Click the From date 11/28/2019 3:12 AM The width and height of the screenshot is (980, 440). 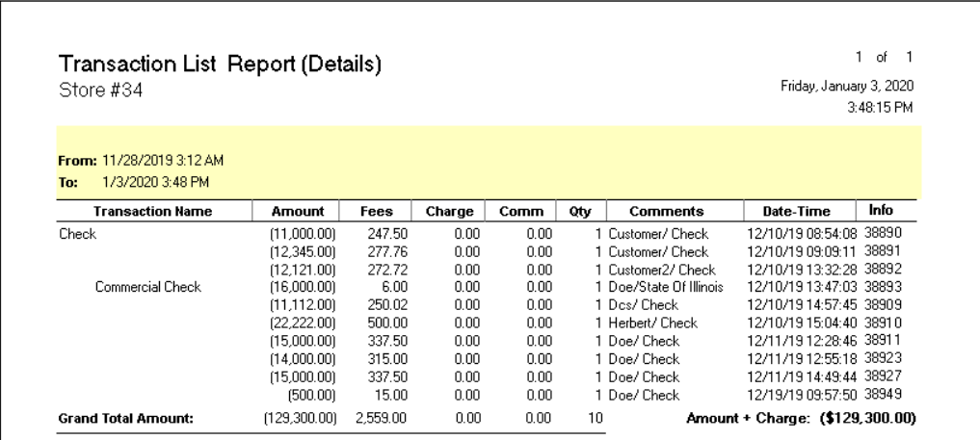click(163, 161)
